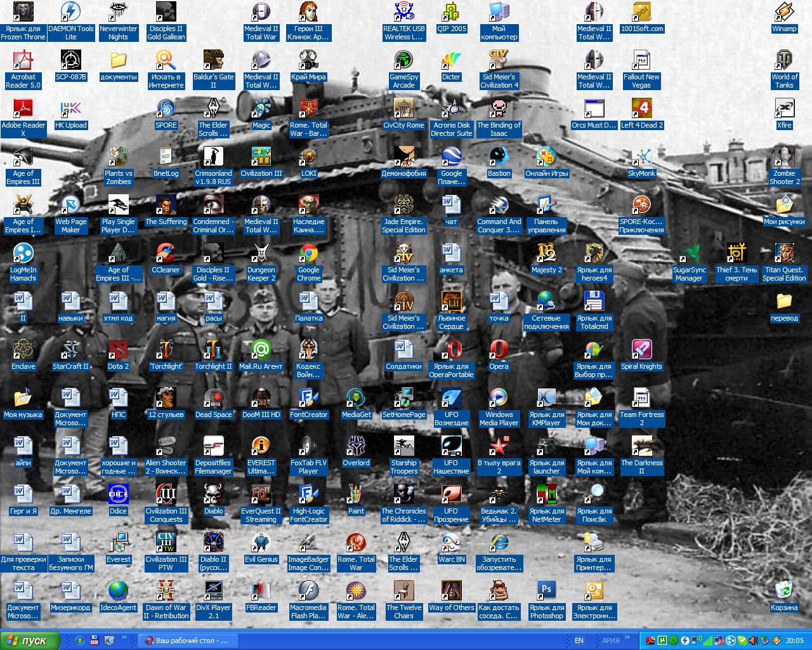
Task: Select the анкета Word document
Action: pos(451,258)
